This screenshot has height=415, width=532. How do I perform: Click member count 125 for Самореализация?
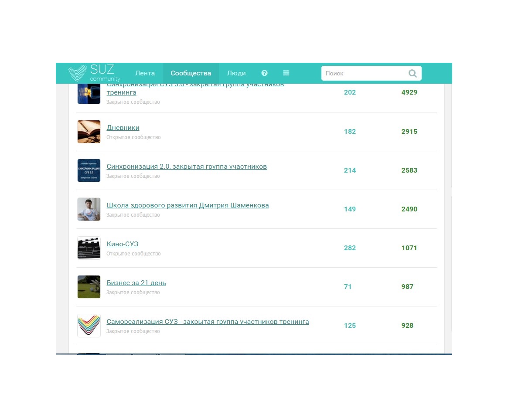(x=350, y=326)
